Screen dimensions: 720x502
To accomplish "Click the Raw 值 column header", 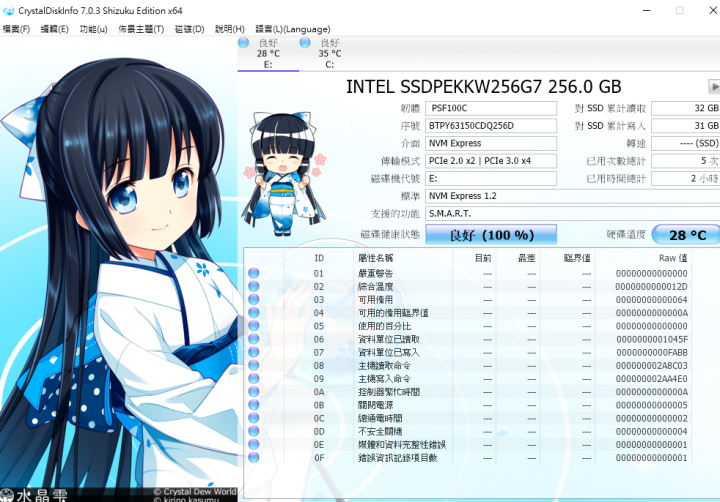I will pyautogui.click(x=644, y=258).
